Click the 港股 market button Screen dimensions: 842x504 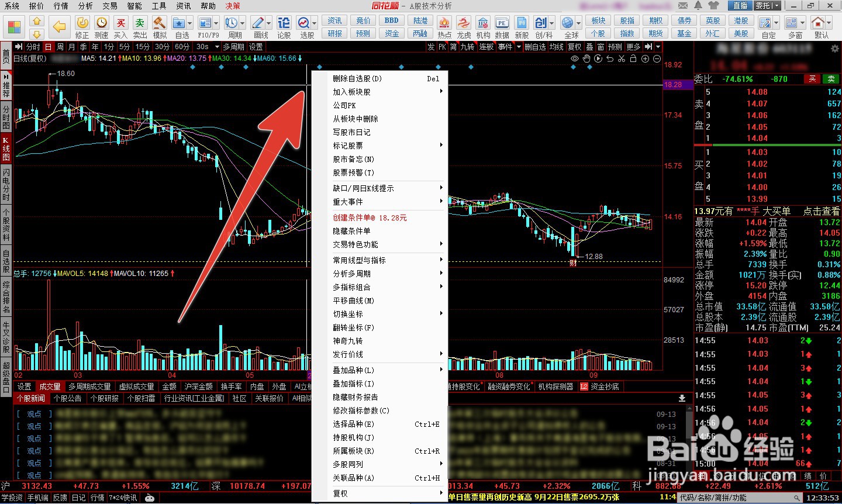741,20
